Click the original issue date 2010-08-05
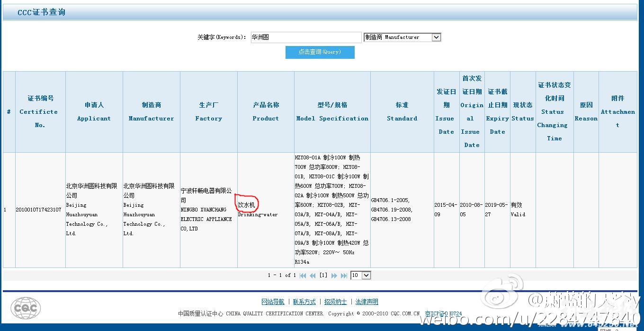 pos(472,210)
